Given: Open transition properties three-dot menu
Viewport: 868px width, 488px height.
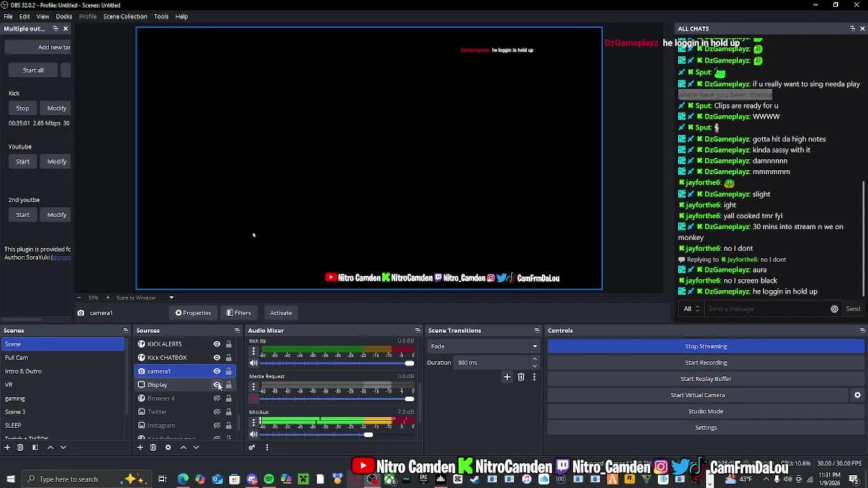Looking at the screenshot, I should (534, 377).
